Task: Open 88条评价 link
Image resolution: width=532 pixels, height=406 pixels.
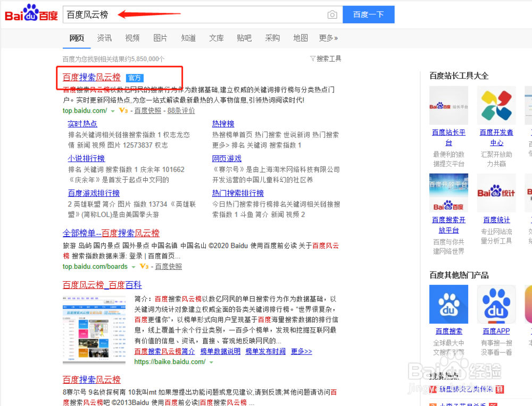Action: pos(181,111)
